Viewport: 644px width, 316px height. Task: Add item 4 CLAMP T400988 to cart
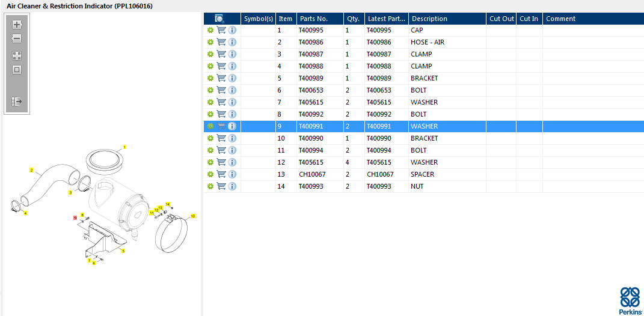[x=221, y=66]
